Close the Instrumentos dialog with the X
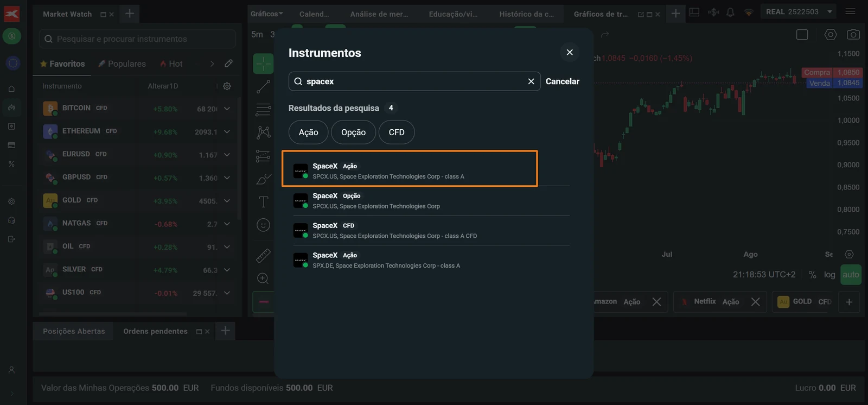The image size is (868, 405). [570, 52]
